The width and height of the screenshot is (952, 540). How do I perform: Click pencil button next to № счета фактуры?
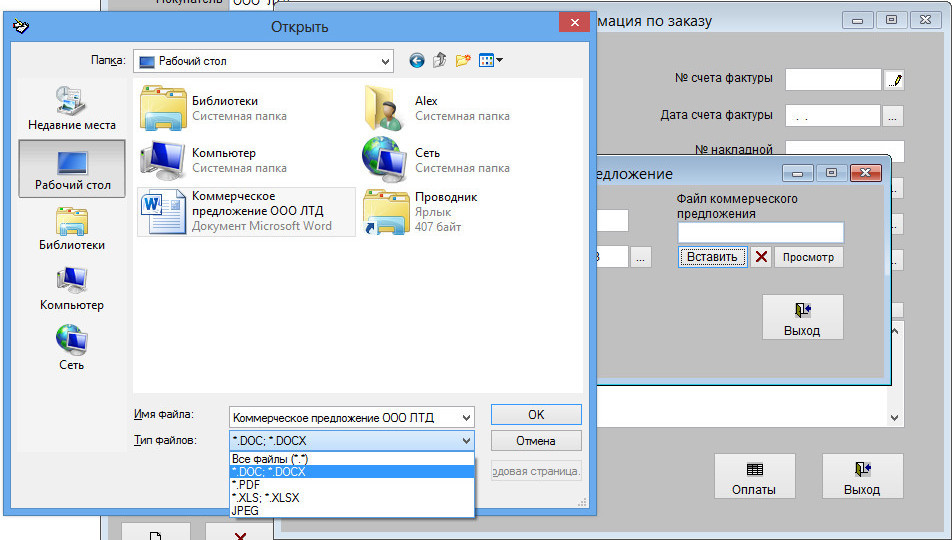click(894, 80)
